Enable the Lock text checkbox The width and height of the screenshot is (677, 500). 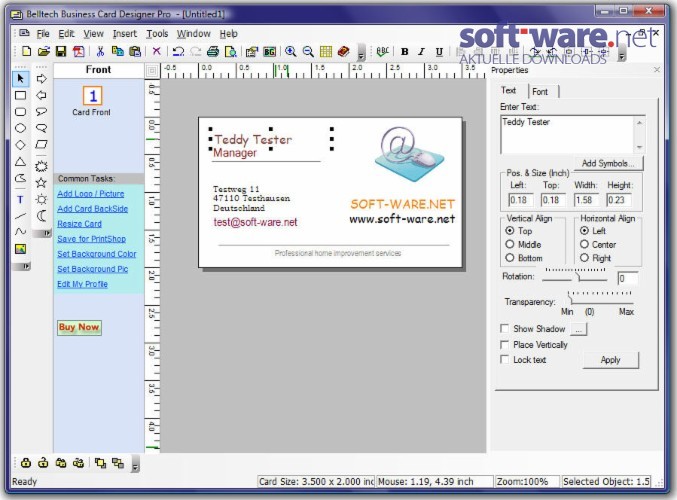504,359
